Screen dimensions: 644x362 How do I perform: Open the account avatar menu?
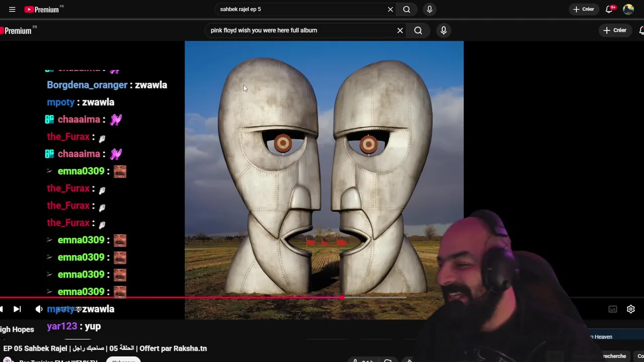628,9
